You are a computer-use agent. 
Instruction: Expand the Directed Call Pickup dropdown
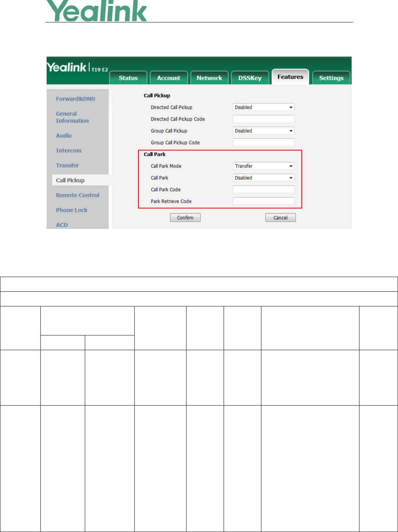click(x=264, y=107)
